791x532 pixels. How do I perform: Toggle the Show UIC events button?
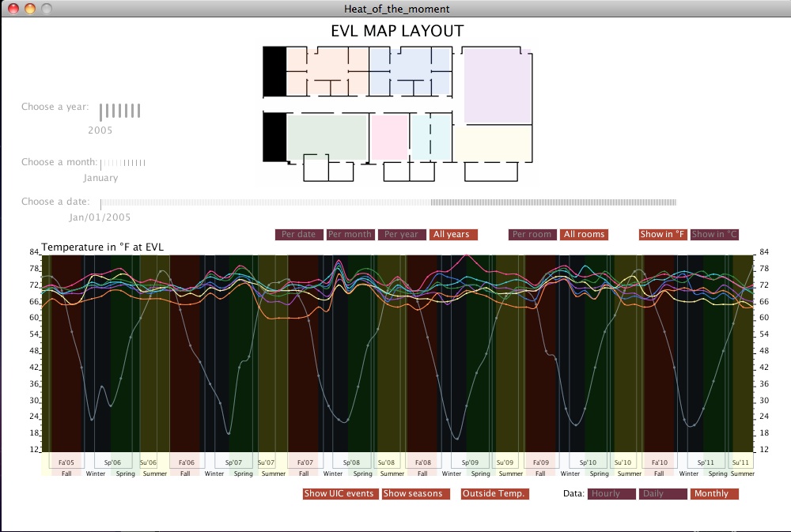[x=339, y=494]
